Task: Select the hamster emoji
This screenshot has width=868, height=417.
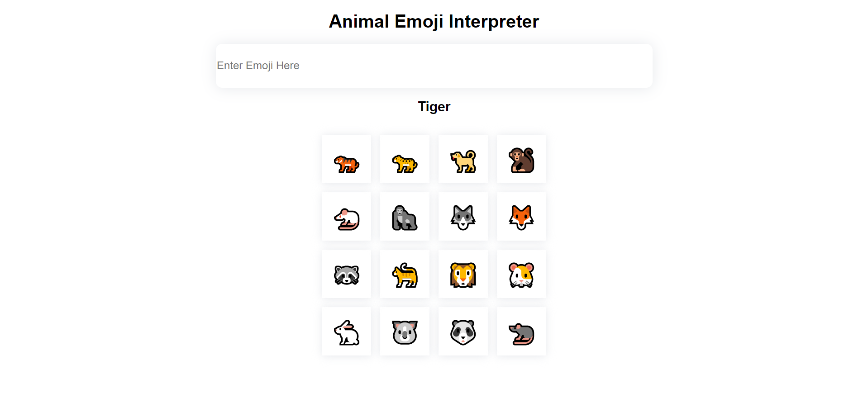Action: coord(520,274)
